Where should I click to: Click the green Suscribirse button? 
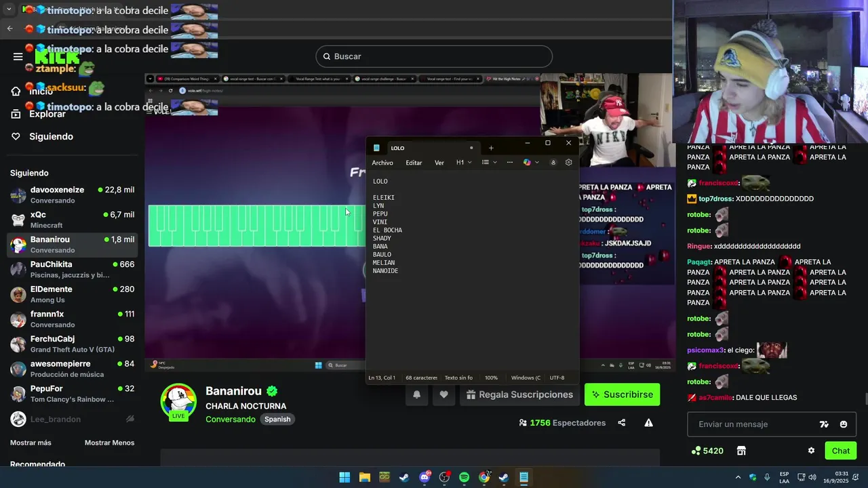622,394
